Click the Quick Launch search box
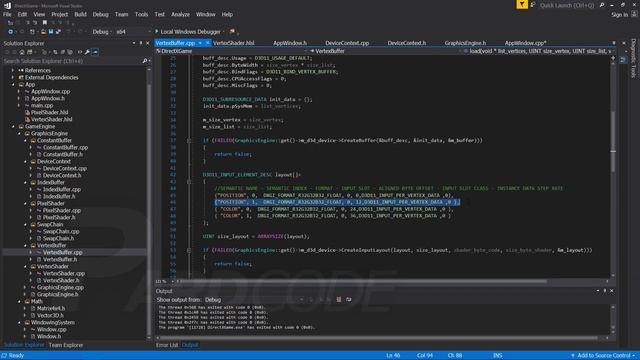This screenshot has width=640, height=360. coord(568,5)
